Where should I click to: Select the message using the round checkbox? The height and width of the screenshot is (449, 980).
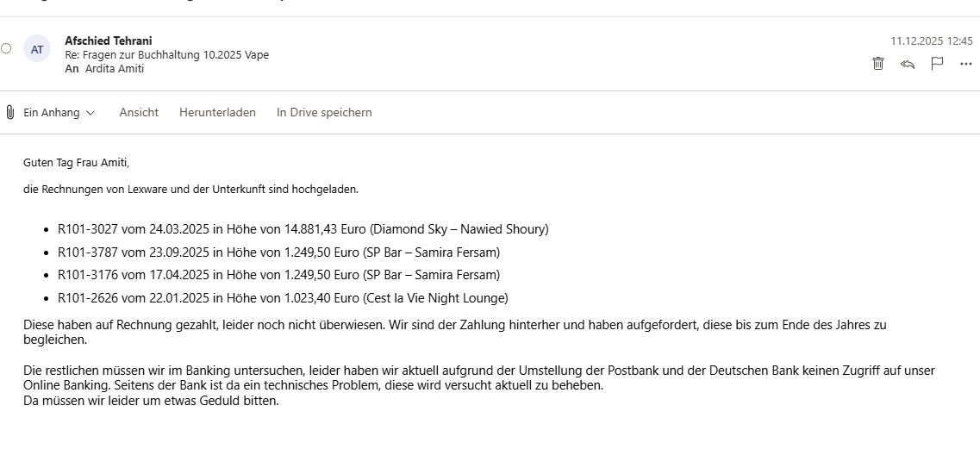click(x=6, y=48)
